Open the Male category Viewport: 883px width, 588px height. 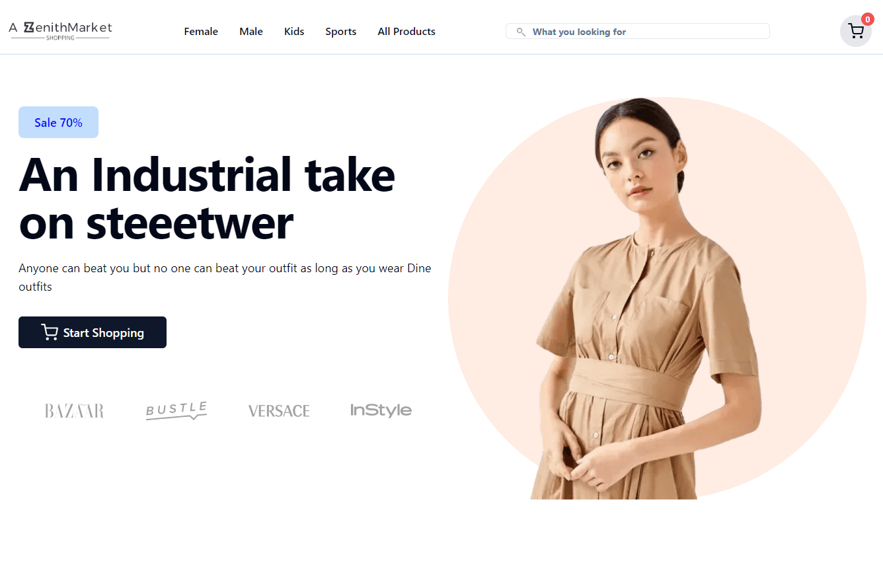click(x=251, y=32)
